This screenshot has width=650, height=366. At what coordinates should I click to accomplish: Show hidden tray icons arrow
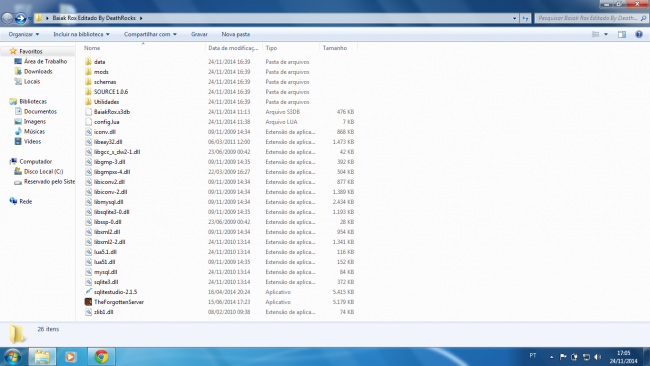(551, 356)
